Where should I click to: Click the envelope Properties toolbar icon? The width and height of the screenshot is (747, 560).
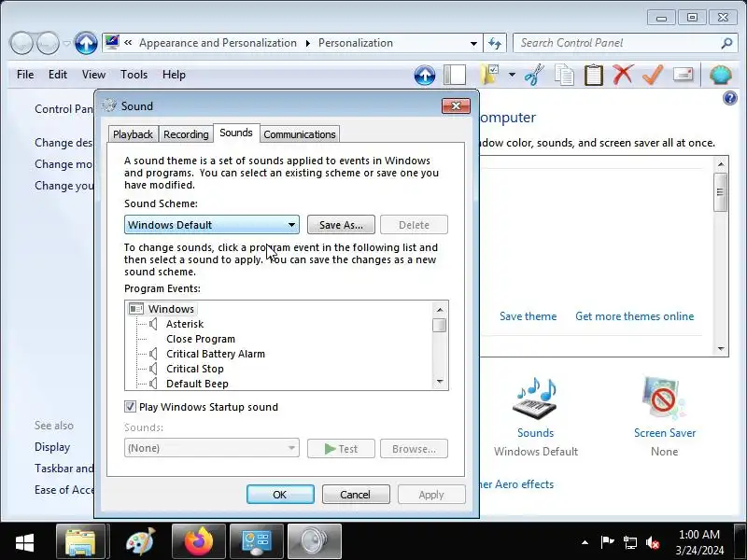point(684,75)
